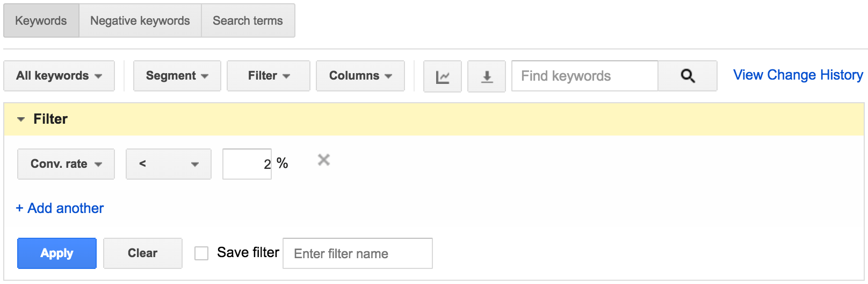Screen dimensions: 868x284
Task: Click the magnifying glass search button
Action: [x=688, y=76]
